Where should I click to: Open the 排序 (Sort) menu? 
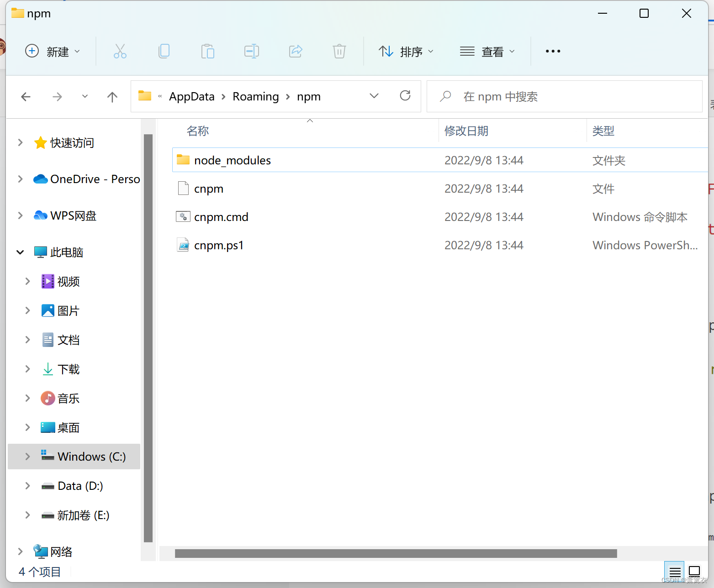pyautogui.click(x=406, y=51)
